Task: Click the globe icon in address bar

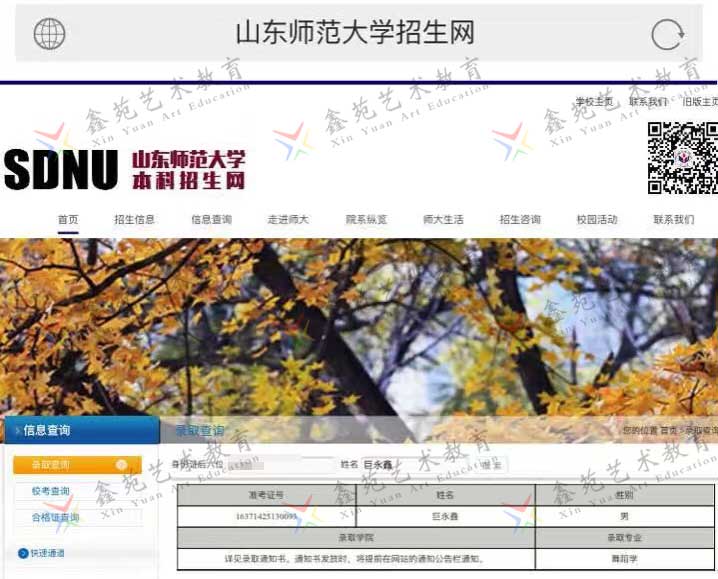Action: tap(49, 34)
